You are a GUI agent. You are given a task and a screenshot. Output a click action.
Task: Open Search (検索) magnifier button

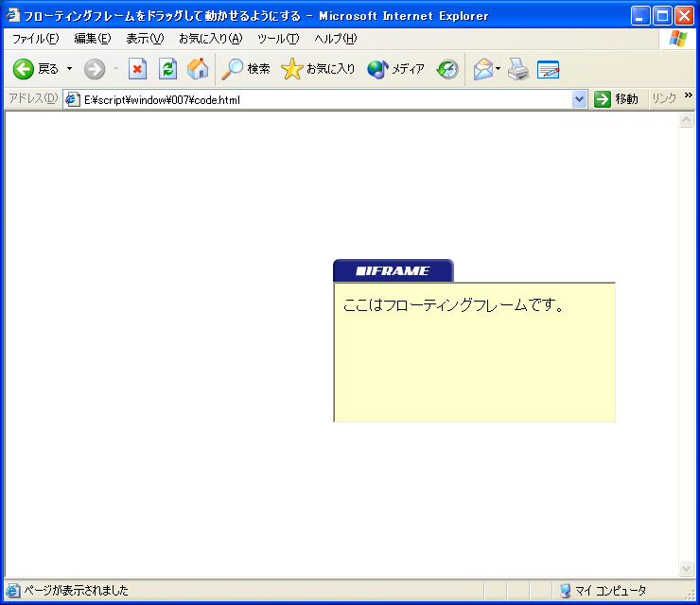tap(246, 69)
